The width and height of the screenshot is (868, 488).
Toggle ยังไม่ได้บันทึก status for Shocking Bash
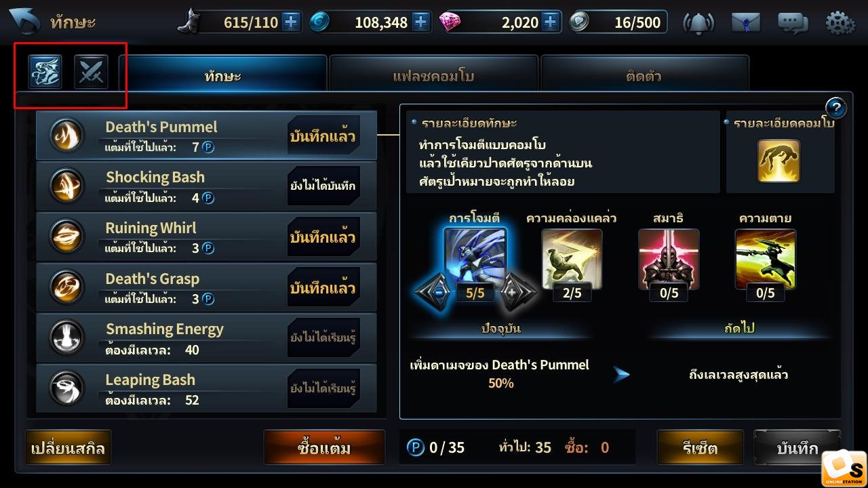tap(323, 186)
